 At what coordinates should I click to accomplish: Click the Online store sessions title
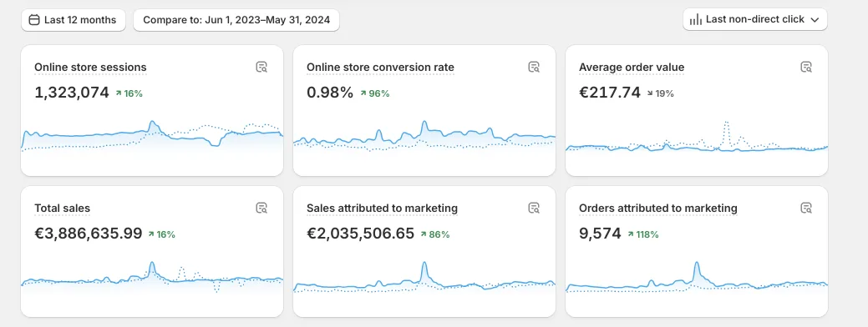pos(90,68)
